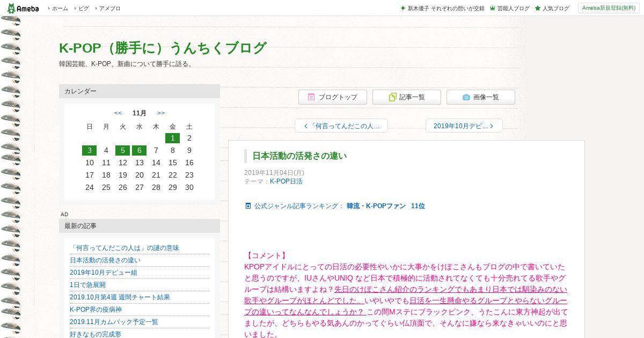Open 人気ブログ link with star icon
This screenshot has height=338, width=644.
coord(555,9)
